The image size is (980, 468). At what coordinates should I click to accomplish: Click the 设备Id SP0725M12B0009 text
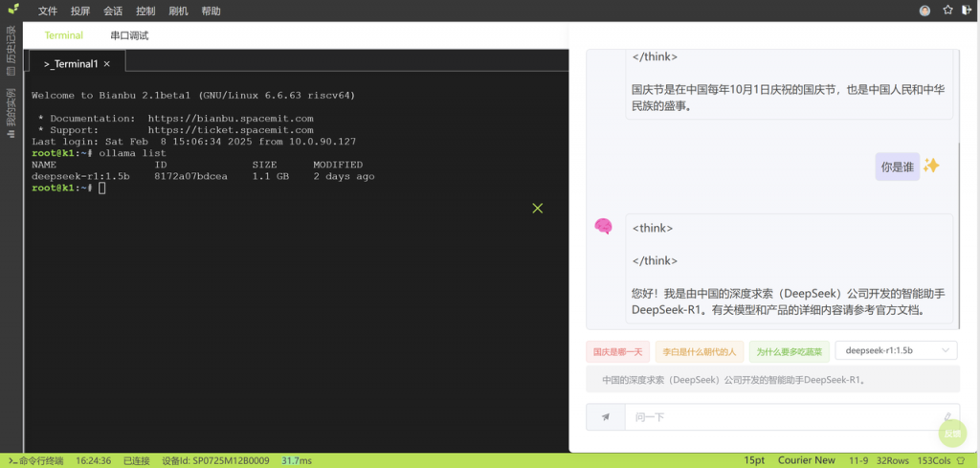tap(215, 460)
